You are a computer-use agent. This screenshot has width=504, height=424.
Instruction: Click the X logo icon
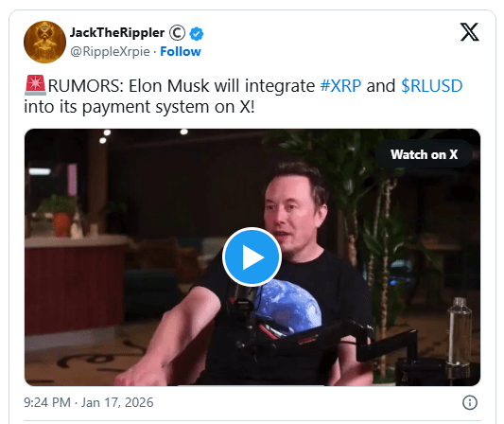[x=469, y=32]
